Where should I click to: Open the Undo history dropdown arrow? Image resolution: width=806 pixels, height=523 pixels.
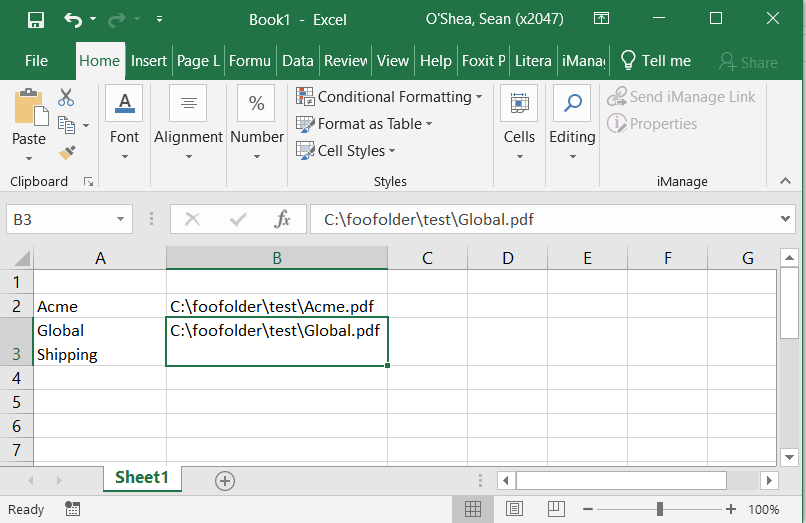93,19
